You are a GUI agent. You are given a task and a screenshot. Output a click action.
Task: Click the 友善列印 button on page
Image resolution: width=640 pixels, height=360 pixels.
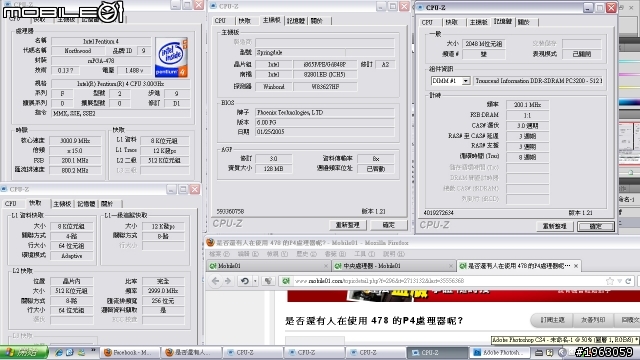593,320
